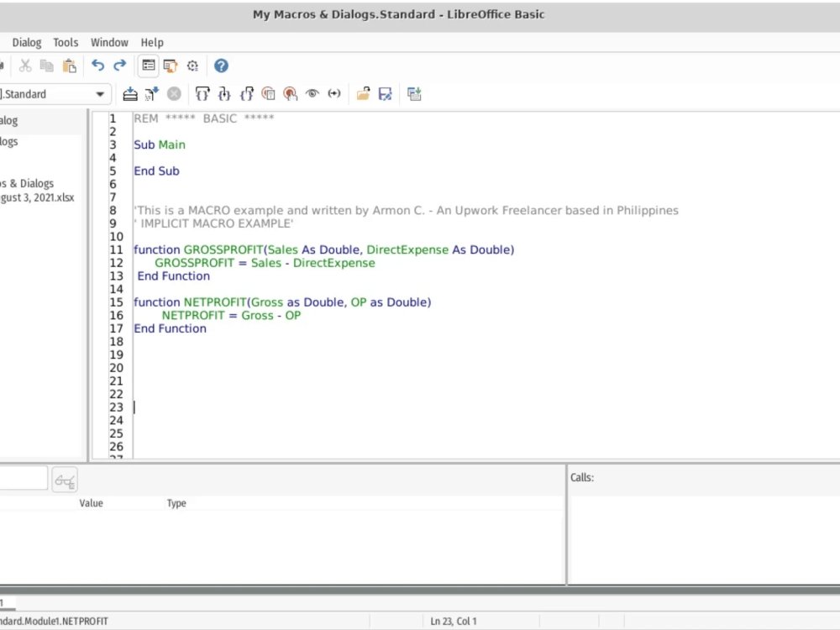The image size is (840, 630).
Task: Click the Procedure Step icon
Action: pos(202,94)
